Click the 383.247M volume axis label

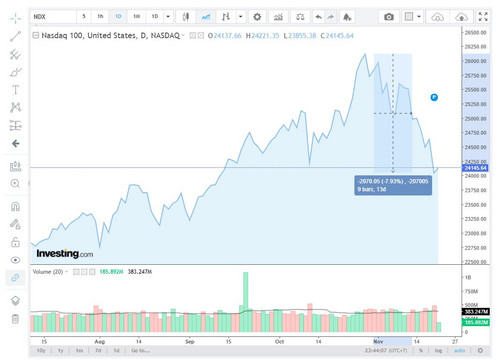click(476, 312)
